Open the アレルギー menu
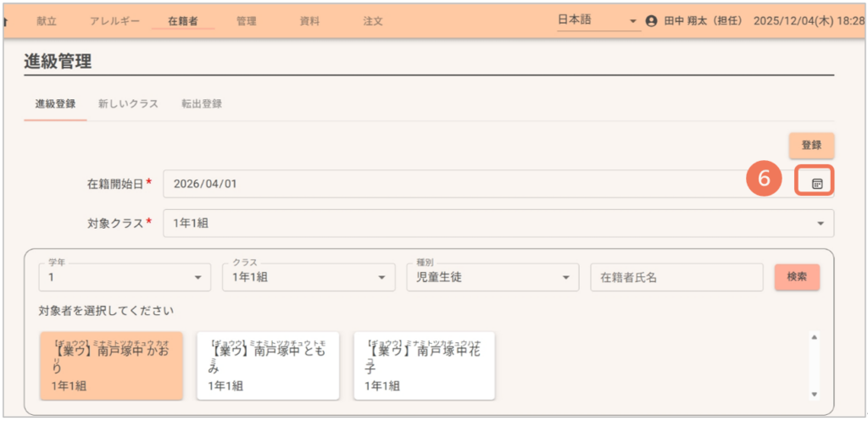 click(x=115, y=21)
